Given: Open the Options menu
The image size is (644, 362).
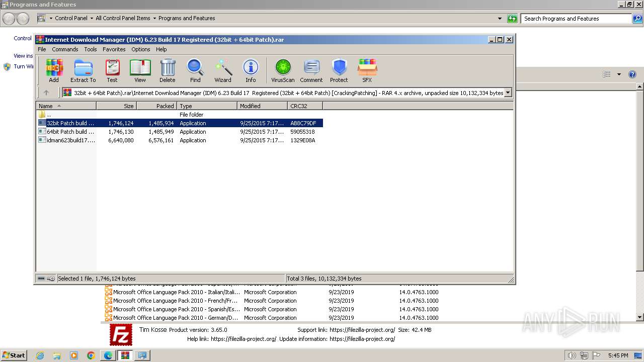Looking at the screenshot, I should pyautogui.click(x=141, y=49).
